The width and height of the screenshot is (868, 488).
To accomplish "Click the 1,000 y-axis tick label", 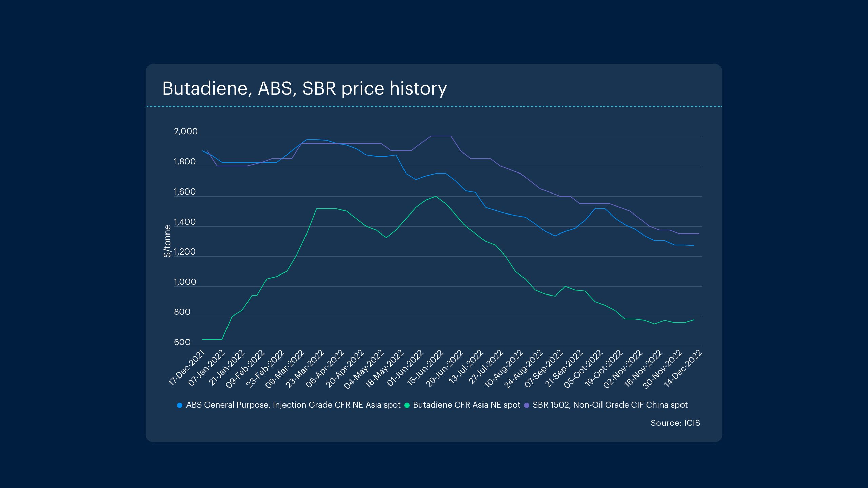I will coord(185,282).
